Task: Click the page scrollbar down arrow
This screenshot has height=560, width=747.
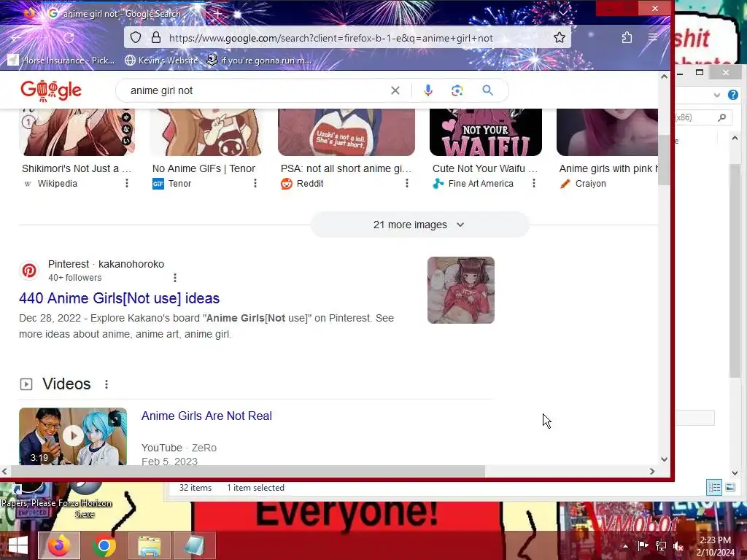Action: [664, 459]
